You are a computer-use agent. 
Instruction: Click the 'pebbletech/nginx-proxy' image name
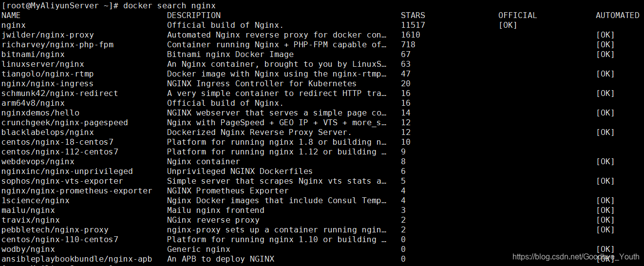tap(55, 229)
